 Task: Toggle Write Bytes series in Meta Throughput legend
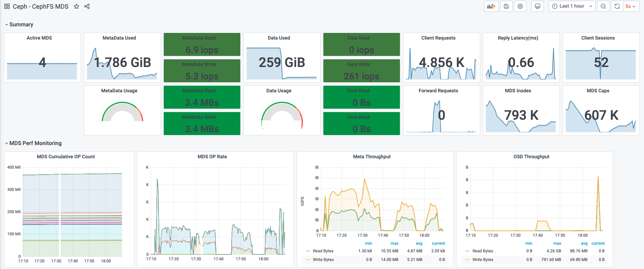(323, 260)
